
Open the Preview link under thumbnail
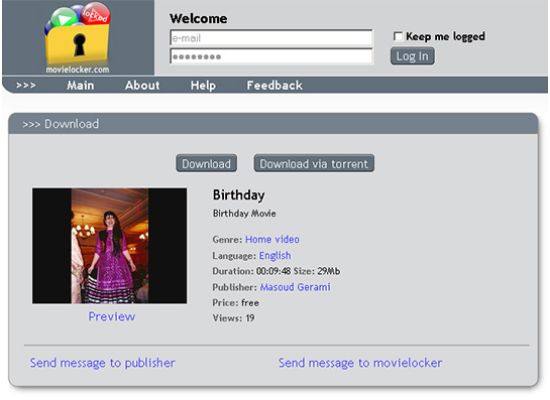112,316
